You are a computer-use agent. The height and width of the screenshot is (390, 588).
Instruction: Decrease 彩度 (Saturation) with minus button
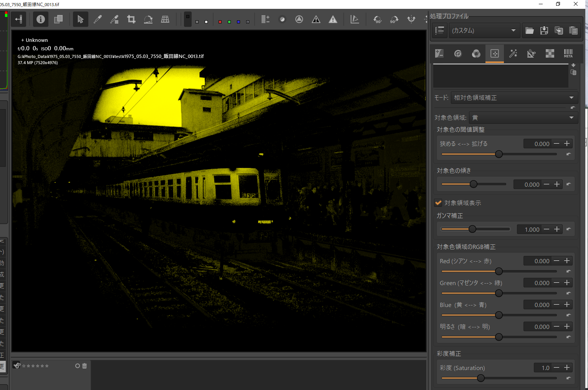(x=557, y=368)
